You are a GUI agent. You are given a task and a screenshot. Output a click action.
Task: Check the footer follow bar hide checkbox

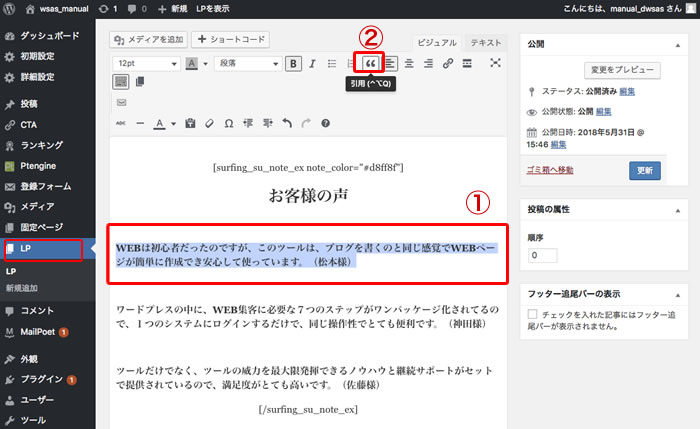point(532,314)
